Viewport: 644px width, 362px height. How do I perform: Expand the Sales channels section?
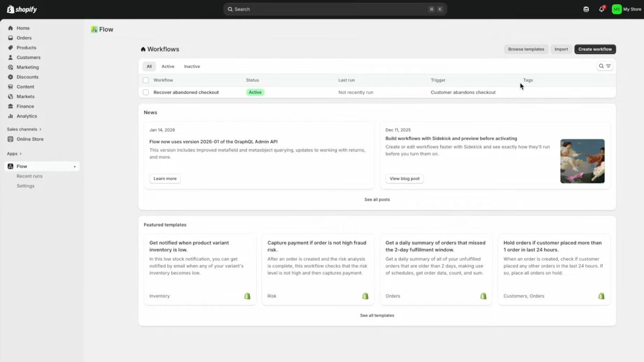[24, 129]
